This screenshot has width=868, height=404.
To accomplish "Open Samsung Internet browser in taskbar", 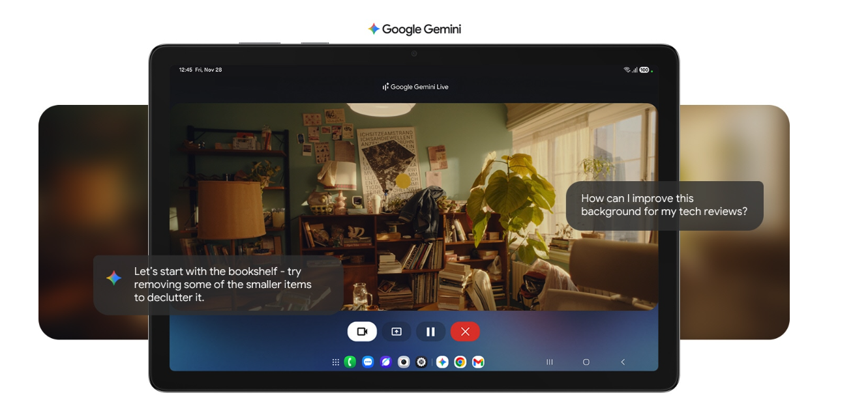I will [386, 362].
